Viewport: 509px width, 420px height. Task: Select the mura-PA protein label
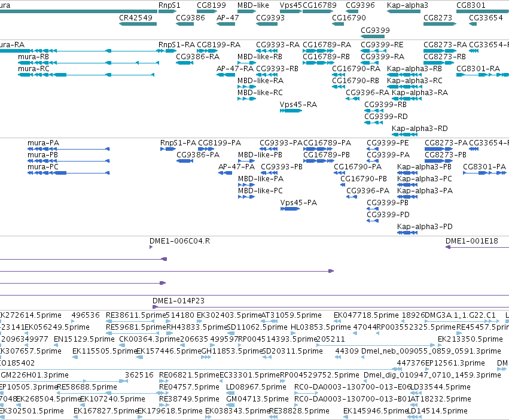(43, 143)
